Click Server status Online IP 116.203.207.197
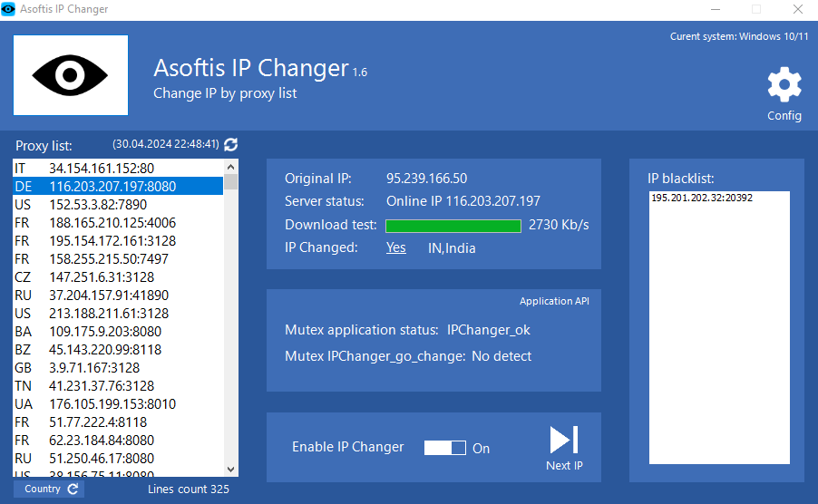 463,201
